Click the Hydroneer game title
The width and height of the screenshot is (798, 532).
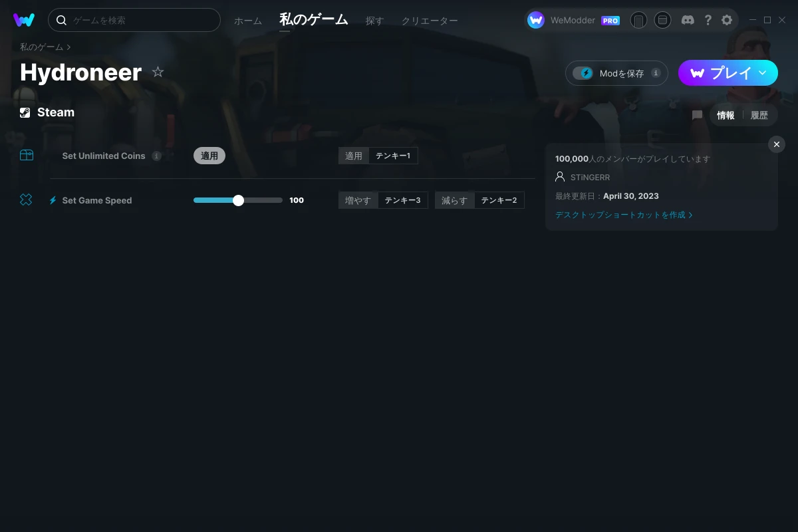(x=80, y=72)
